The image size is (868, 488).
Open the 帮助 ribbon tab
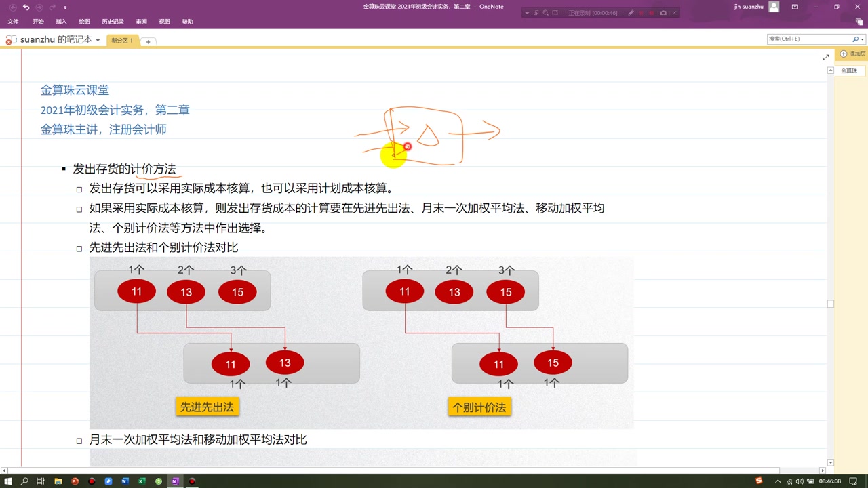(187, 22)
